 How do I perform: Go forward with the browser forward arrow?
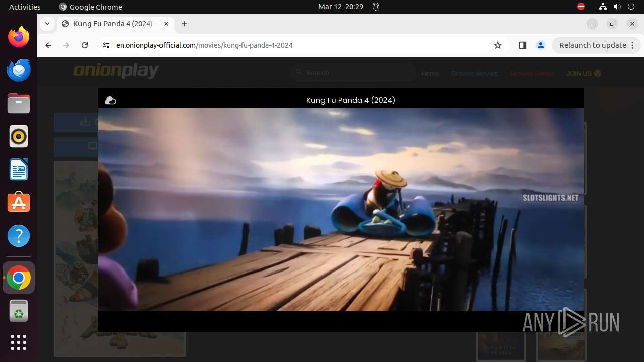coord(66,45)
